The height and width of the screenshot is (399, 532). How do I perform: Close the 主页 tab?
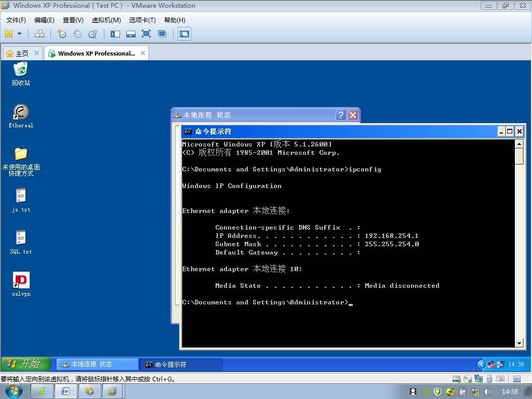tap(37, 53)
